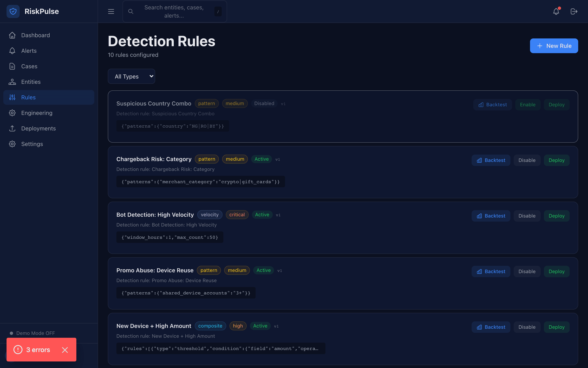Create a New Rule

pos(554,46)
